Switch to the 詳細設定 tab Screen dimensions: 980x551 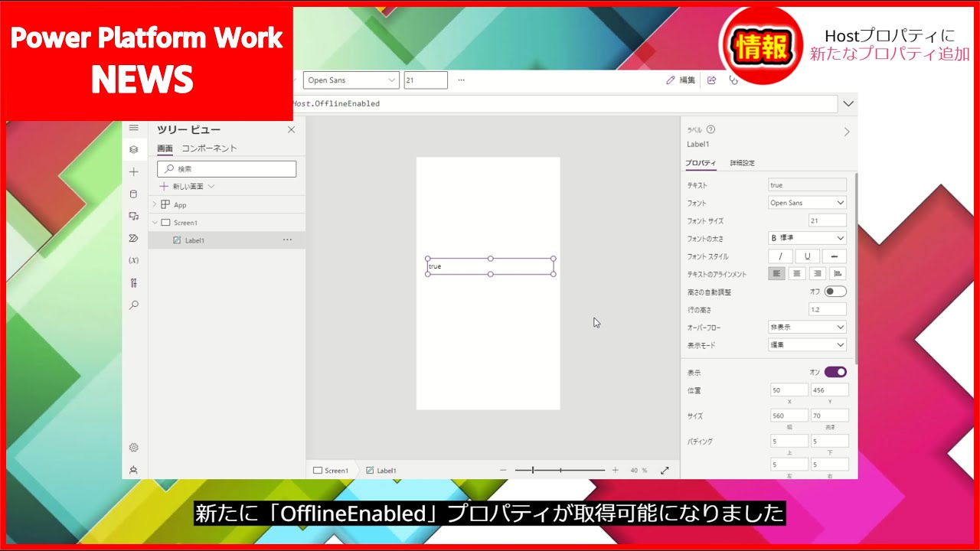[x=742, y=163]
